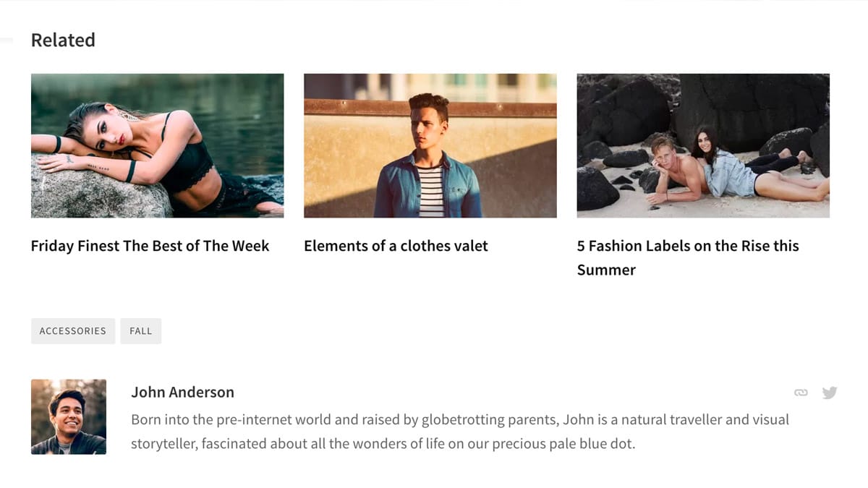868x488 pixels.
Task: Open the couple on beach thumbnail
Action: [x=703, y=145]
